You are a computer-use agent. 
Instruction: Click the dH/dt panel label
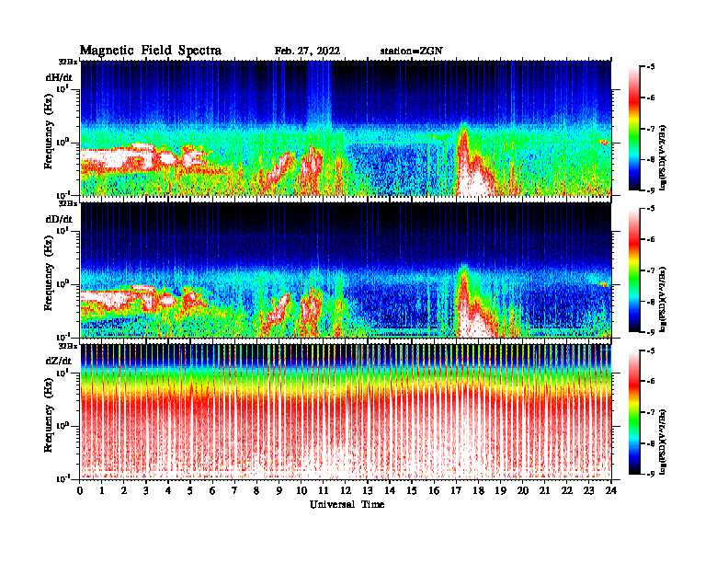click(x=59, y=77)
